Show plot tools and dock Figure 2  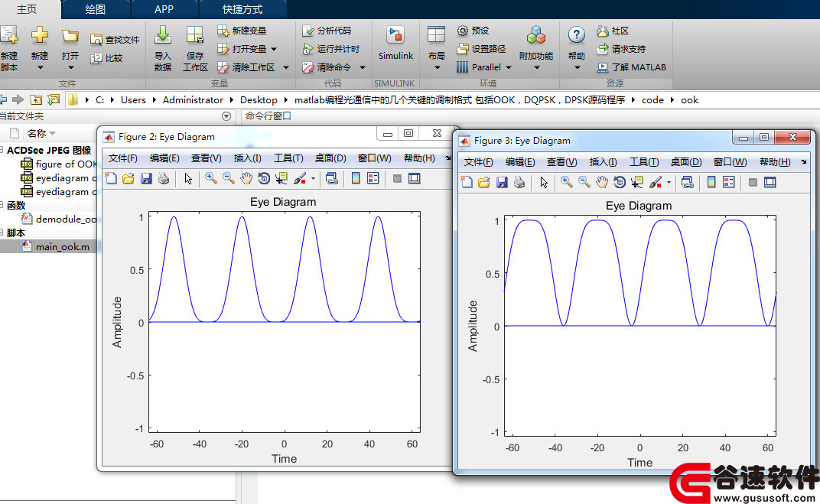tap(414, 179)
